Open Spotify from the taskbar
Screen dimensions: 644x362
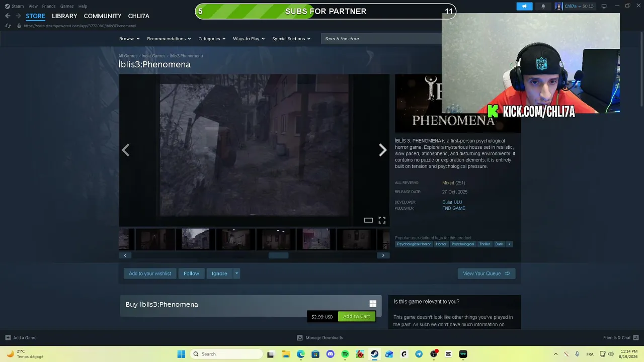(x=345, y=354)
